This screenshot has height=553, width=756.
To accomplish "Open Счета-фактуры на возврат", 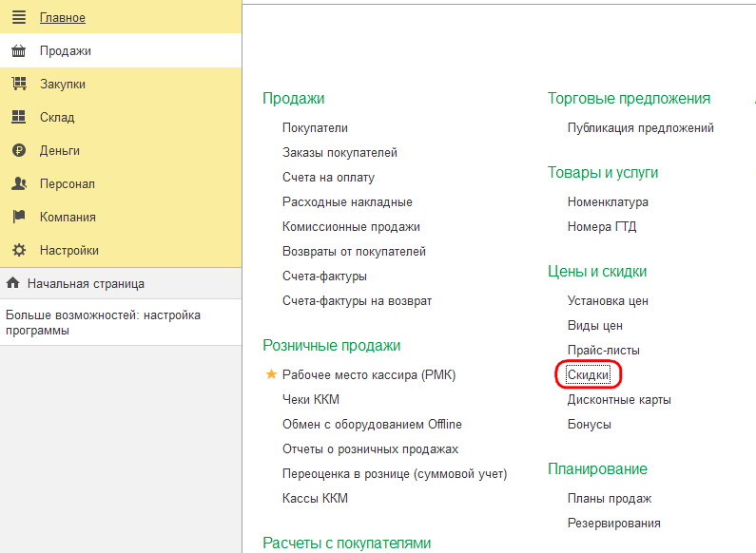I will tap(357, 300).
